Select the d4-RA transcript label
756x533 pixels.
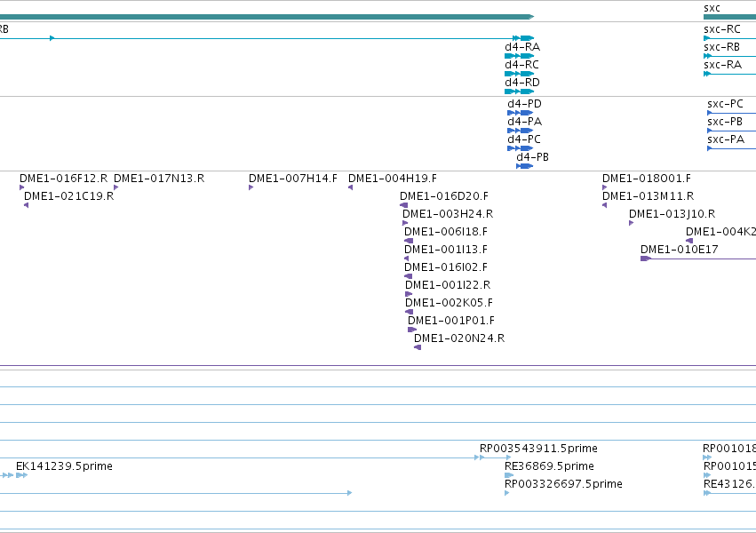coord(522,47)
